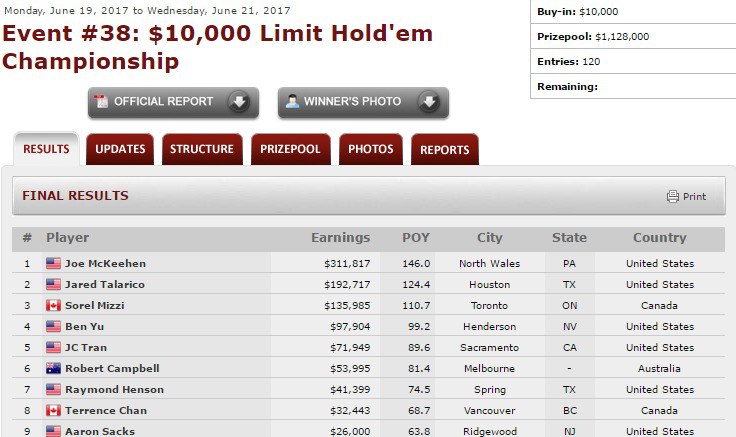This screenshot has width=736, height=437.
Task: Click the Country column header
Action: (659, 238)
